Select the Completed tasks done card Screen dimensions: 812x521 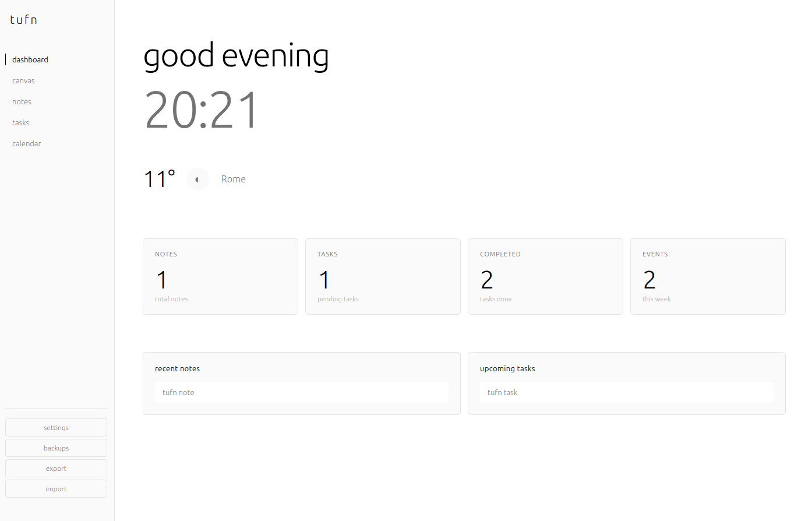click(545, 277)
